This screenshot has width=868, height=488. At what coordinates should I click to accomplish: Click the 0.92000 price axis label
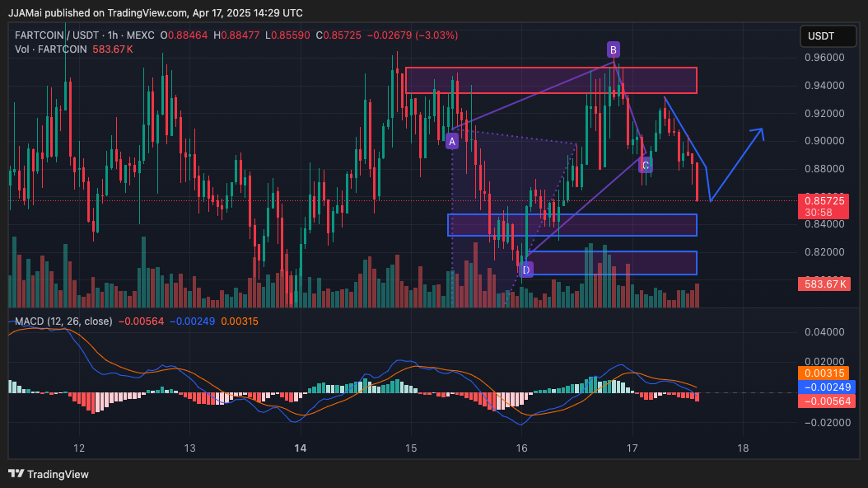click(824, 114)
